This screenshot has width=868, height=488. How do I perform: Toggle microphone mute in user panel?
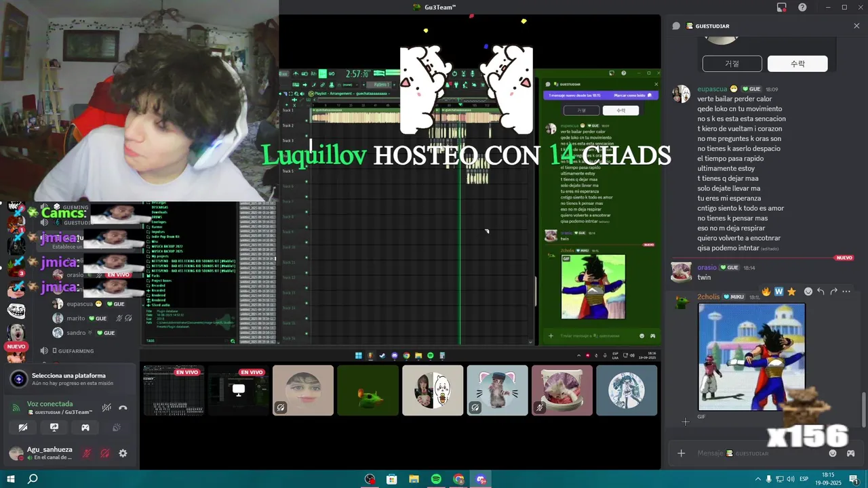[87, 453]
